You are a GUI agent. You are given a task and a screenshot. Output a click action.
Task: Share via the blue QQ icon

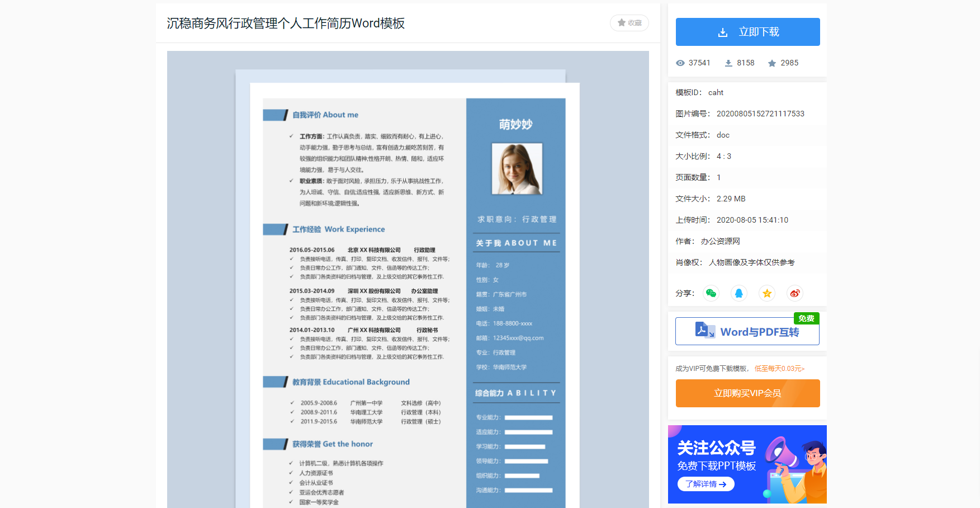click(739, 293)
